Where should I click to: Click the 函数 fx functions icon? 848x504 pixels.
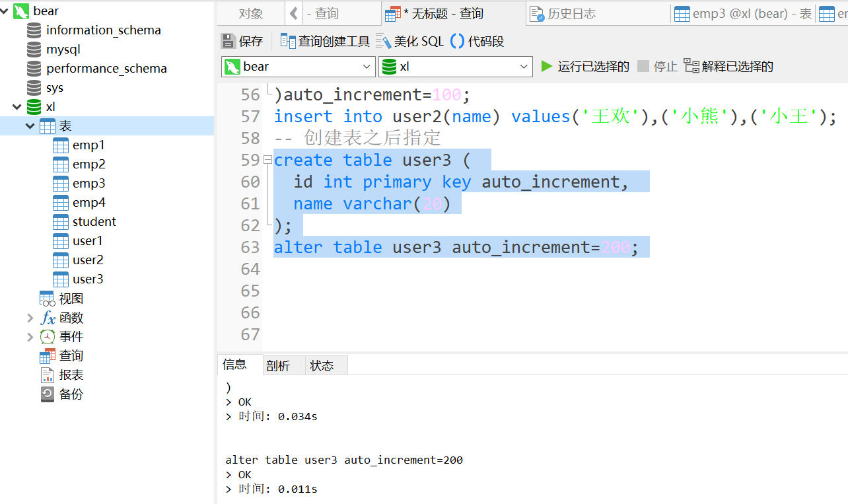(x=48, y=318)
